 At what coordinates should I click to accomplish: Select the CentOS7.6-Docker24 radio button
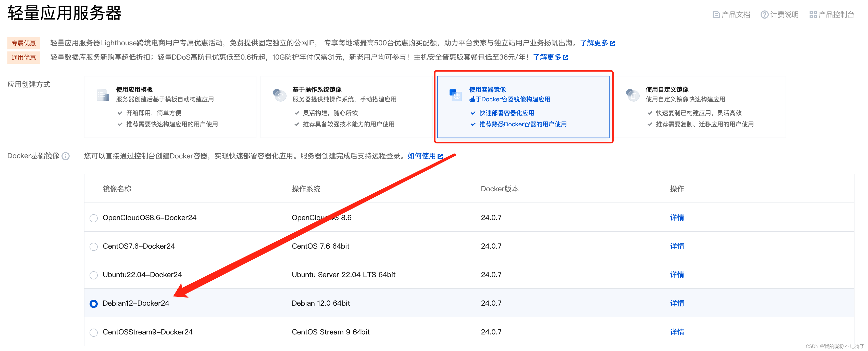(94, 247)
